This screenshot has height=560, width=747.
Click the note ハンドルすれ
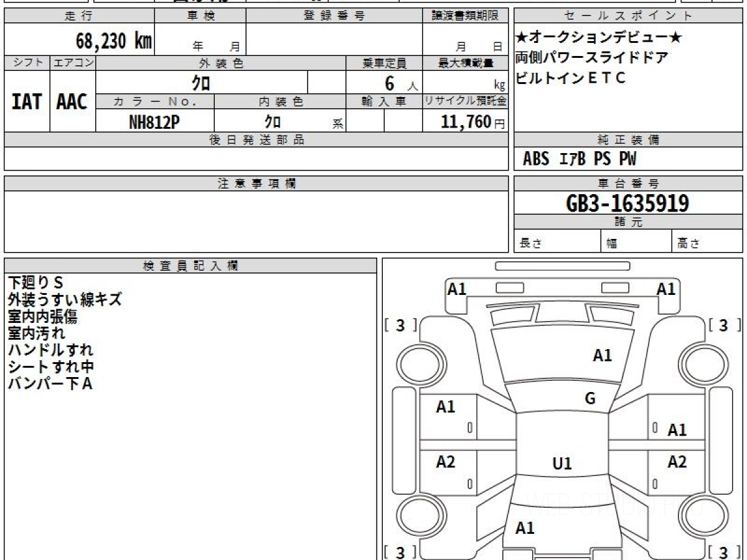[x=50, y=350]
